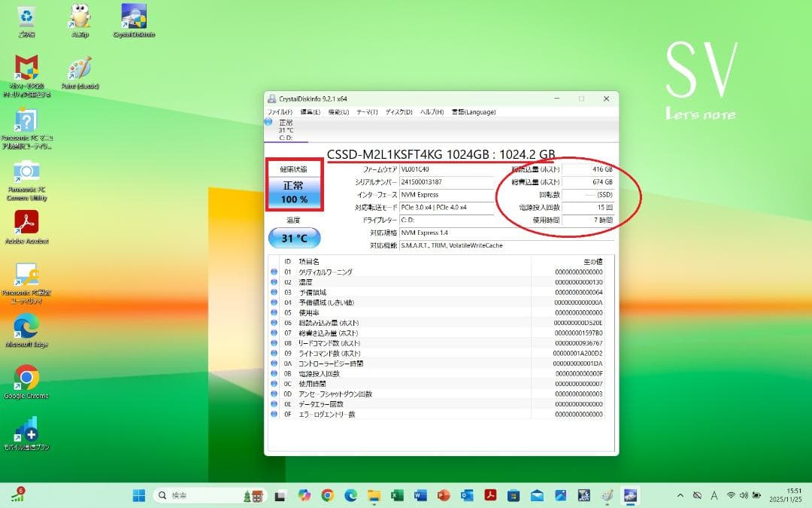The image size is (812, 508).
Task: Launch Google Chrome from the taskbar
Action: tap(327, 495)
